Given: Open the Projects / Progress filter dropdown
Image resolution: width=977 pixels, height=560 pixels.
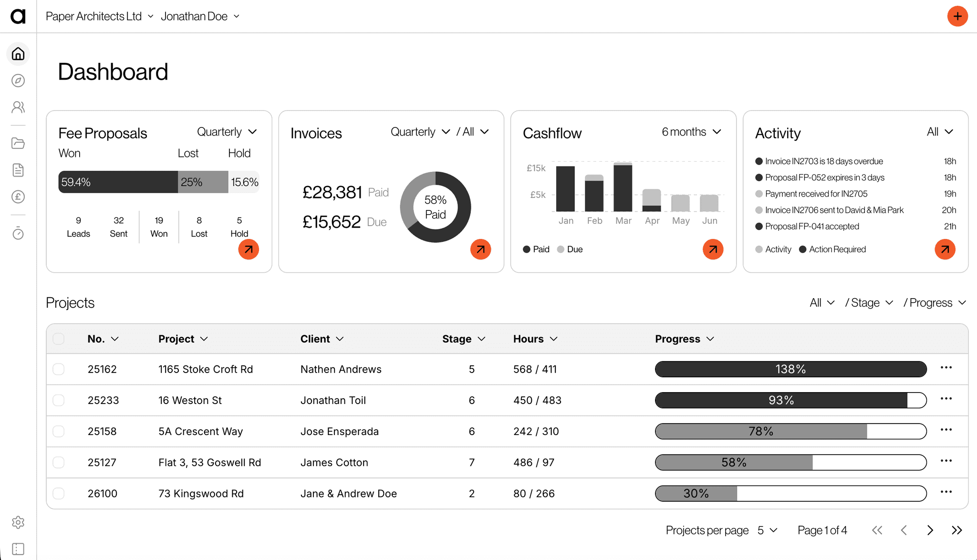Looking at the screenshot, I should coord(935,302).
